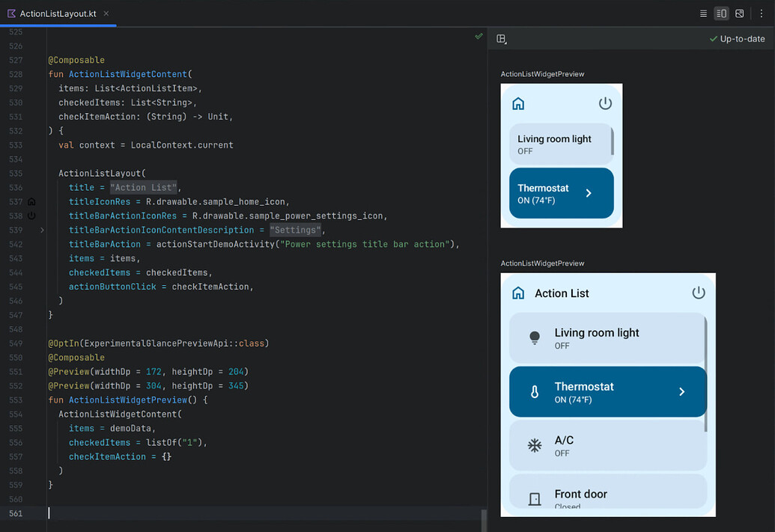775x532 pixels.
Task: Open the dropdown arrow on the preview layout icon
Action: 506,43
